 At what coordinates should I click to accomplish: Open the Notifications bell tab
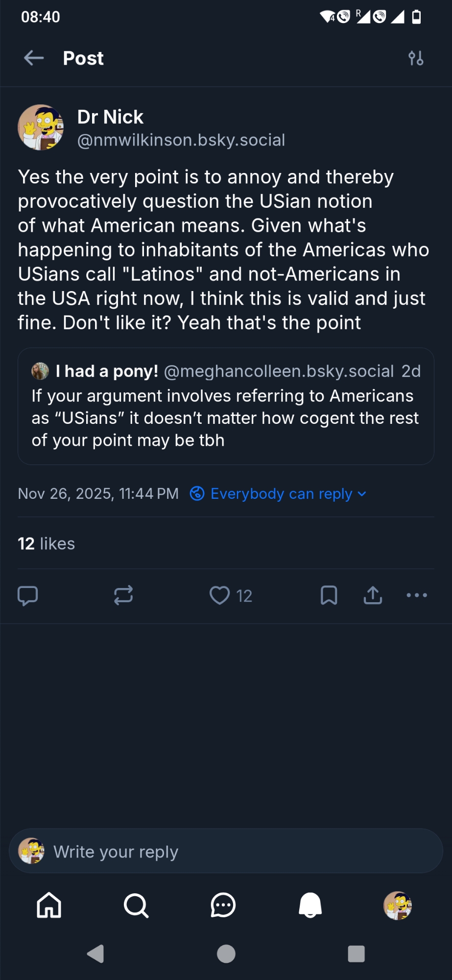310,905
